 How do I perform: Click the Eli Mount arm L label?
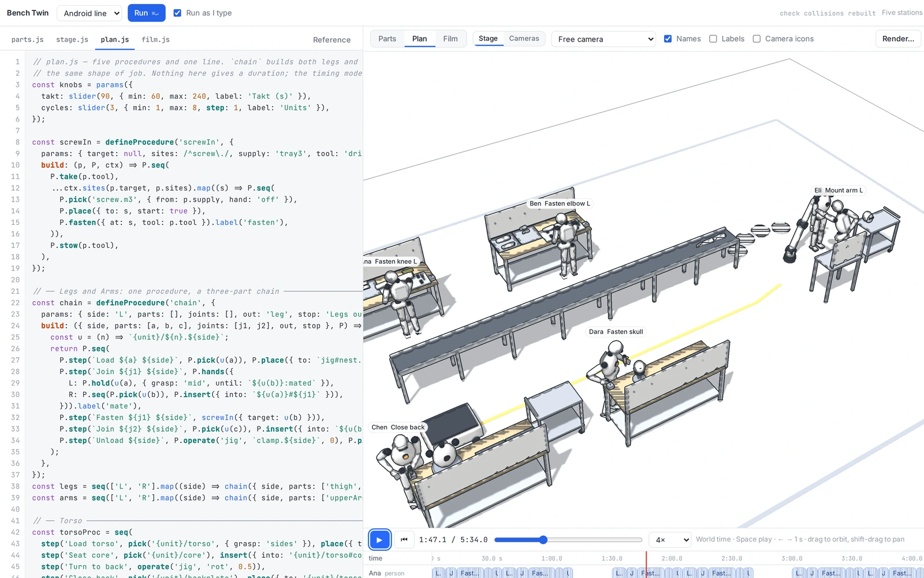tap(839, 190)
